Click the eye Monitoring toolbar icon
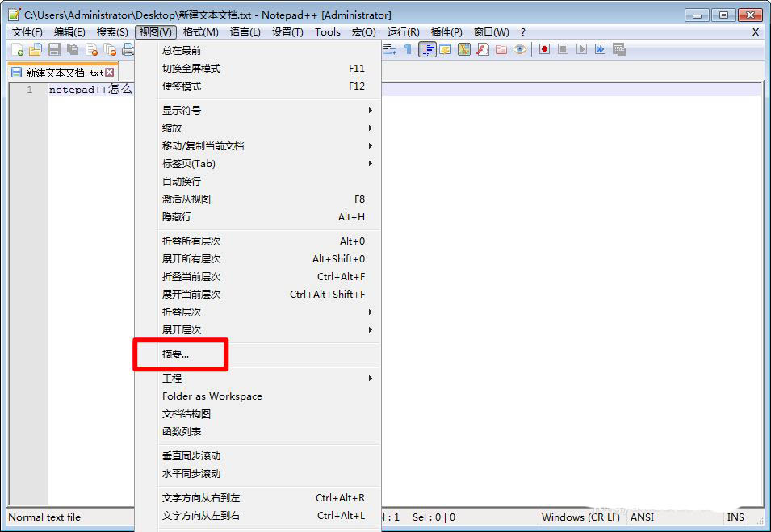Viewport: 771px width, 532px height. click(x=518, y=49)
